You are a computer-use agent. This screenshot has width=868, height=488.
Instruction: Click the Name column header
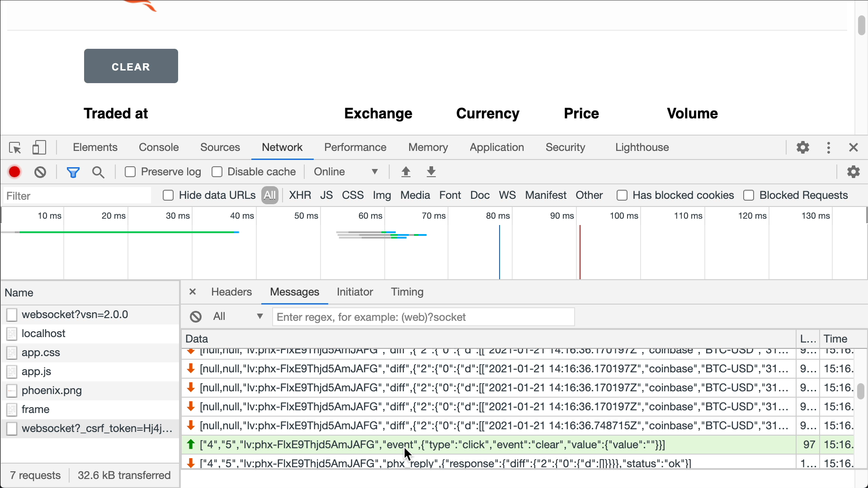coord(90,293)
